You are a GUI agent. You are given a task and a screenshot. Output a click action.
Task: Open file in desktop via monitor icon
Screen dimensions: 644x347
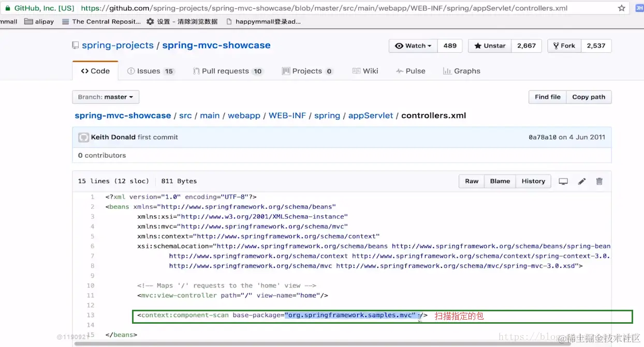[x=563, y=182]
